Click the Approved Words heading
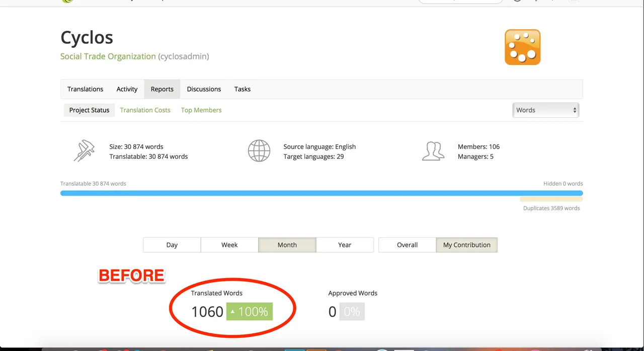This screenshot has width=644, height=351. pos(353,293)
